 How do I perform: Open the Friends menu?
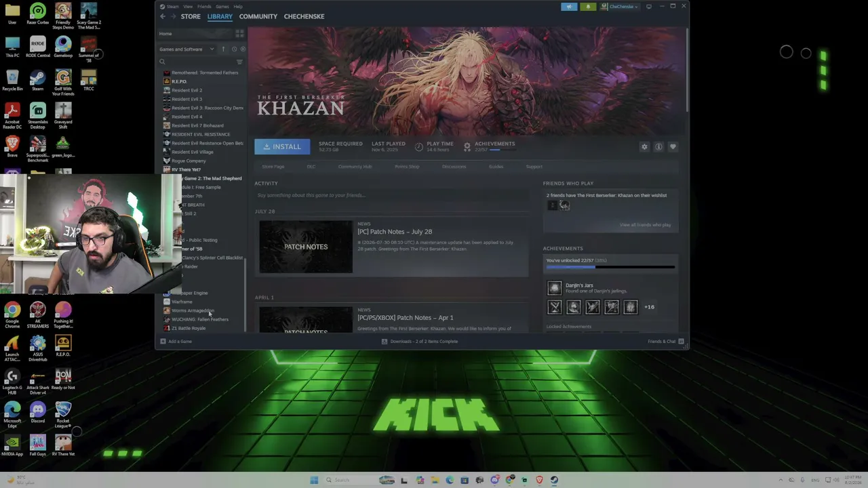(203, 7)
